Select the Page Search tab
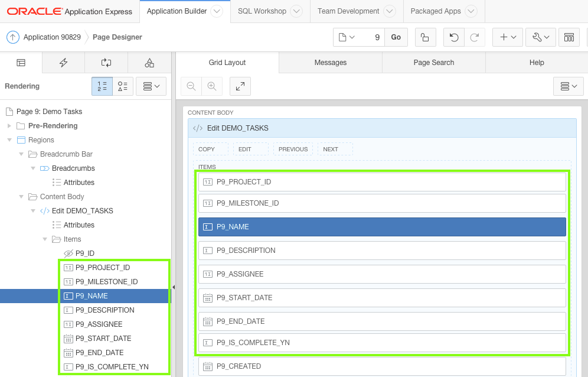This screenshot has width=588, height=377. coord(434,63)
